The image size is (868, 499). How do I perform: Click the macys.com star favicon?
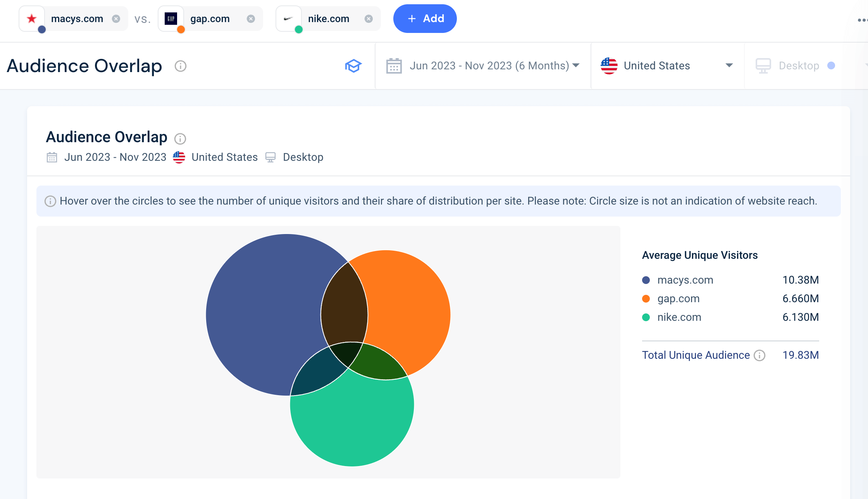point(32,18)
